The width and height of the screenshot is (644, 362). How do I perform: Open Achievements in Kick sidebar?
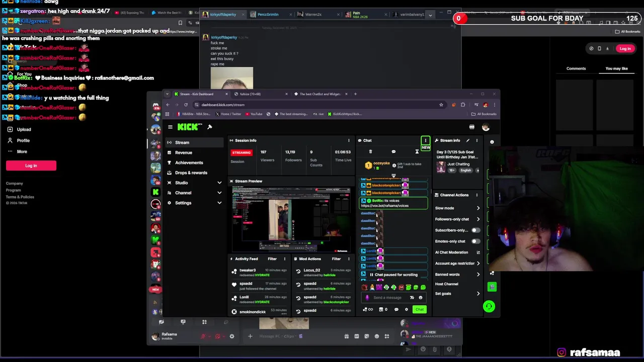pyautogui.click(x=194, y=163)
